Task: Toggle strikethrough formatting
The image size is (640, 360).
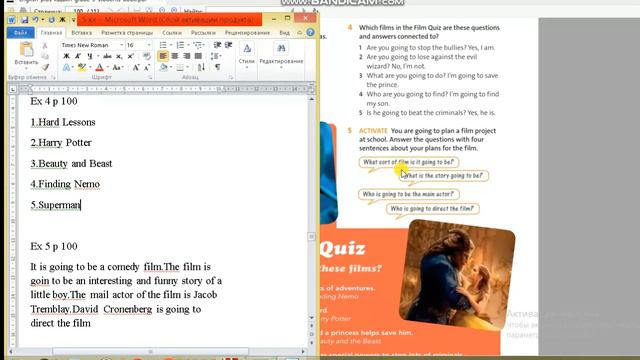Action: click(x=107, y=56)
